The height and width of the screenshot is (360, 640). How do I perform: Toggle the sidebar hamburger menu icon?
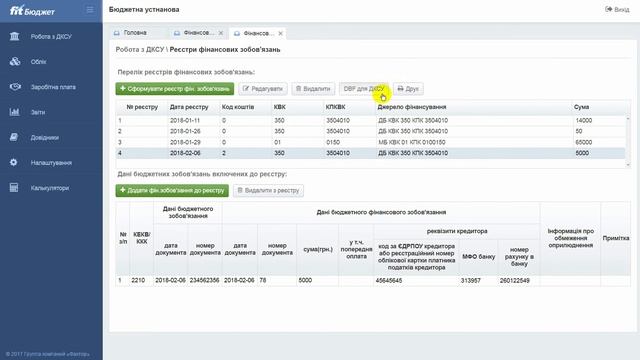point(90,10)
